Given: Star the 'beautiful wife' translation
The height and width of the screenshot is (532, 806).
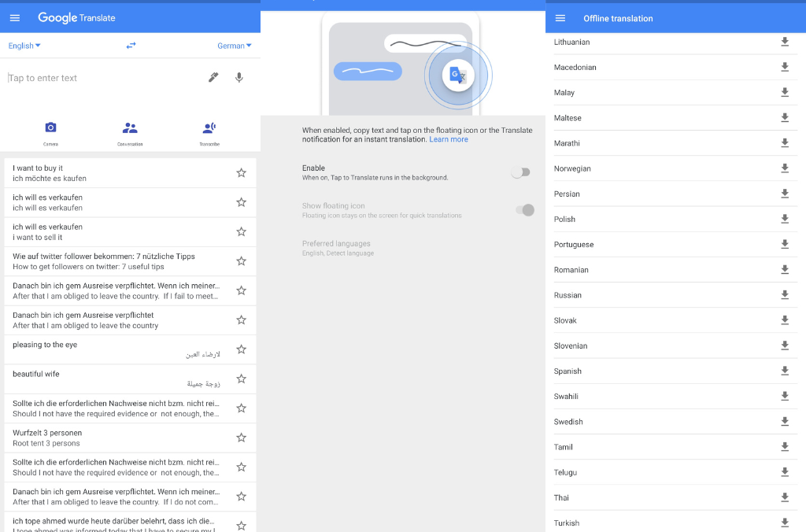Looking at the screenshot, I should click(241, 379).
